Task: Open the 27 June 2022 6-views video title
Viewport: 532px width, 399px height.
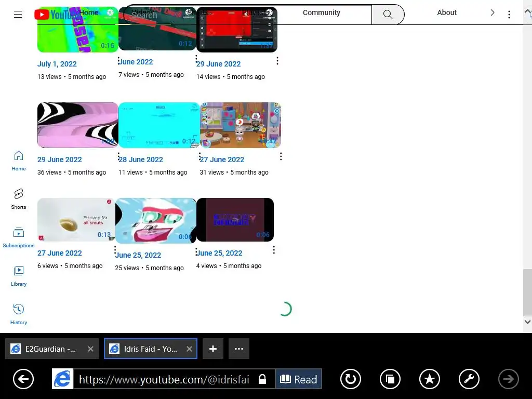Action: 59,253
